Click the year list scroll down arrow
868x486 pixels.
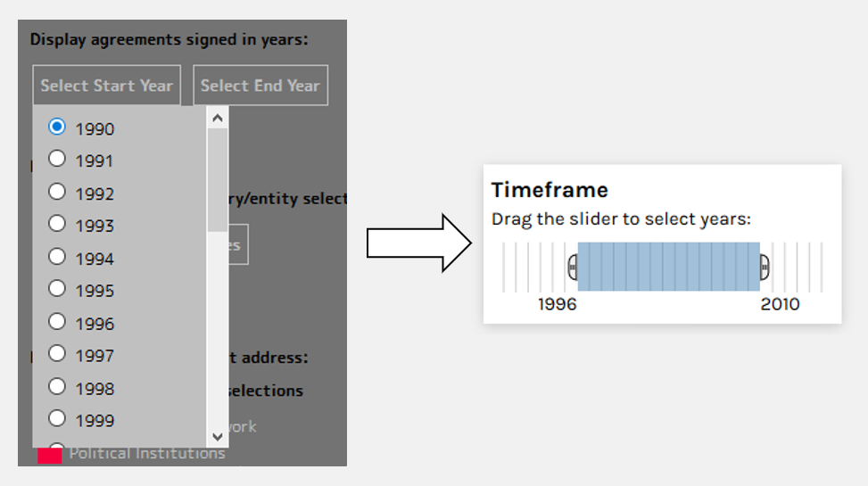pos(218,437)
